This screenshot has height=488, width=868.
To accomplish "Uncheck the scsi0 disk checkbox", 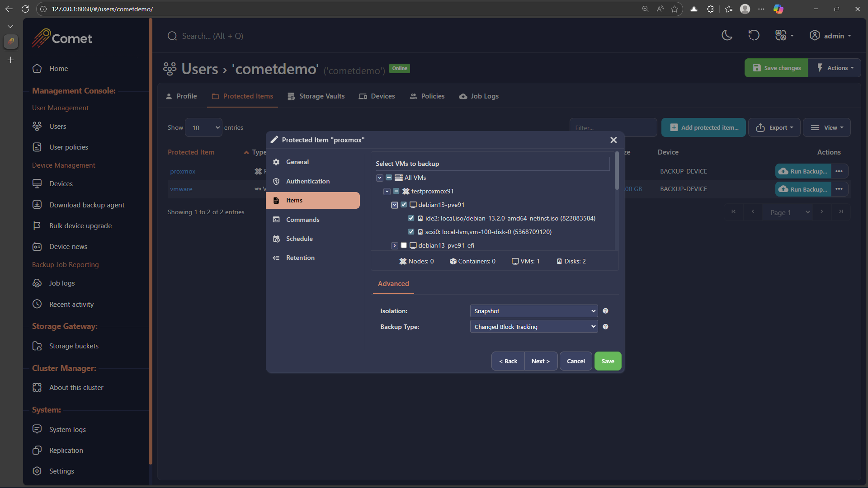I will (411, 232).
